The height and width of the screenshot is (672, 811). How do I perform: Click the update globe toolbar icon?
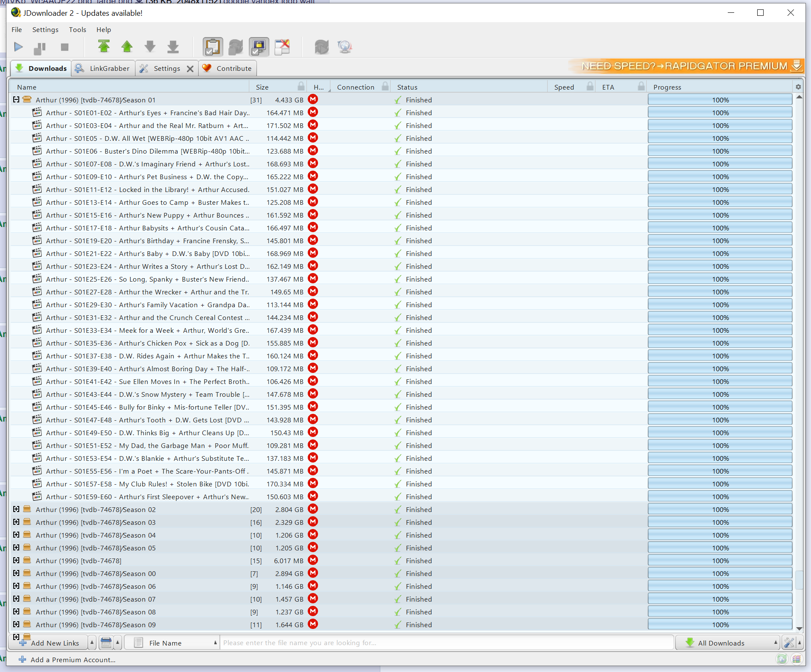click(x=344, y=47)
